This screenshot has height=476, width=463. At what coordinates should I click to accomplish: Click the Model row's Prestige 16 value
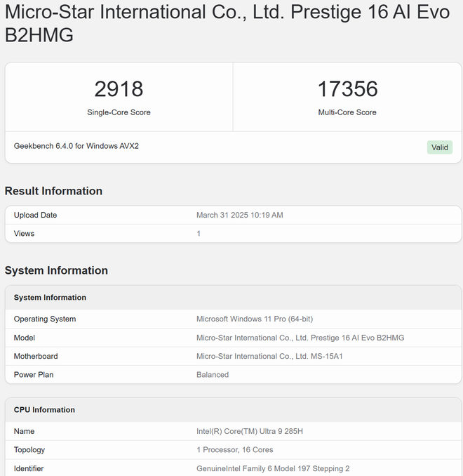300,338
